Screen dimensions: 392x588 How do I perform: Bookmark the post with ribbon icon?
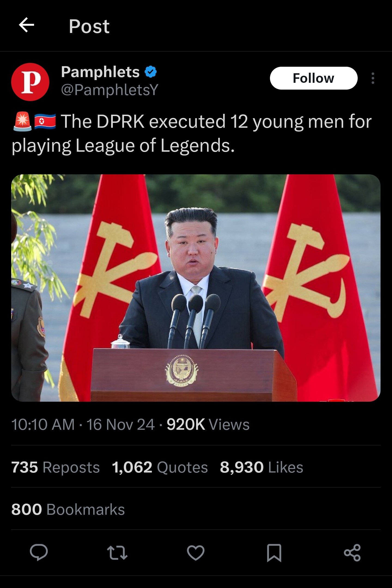(x=274, y=553)
